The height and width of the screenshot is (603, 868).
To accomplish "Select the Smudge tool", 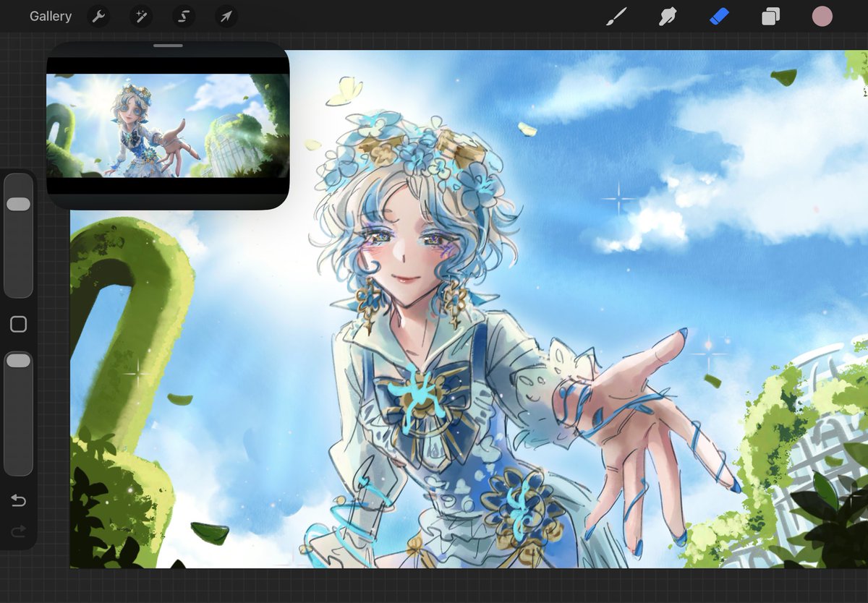I will (668, 16).
